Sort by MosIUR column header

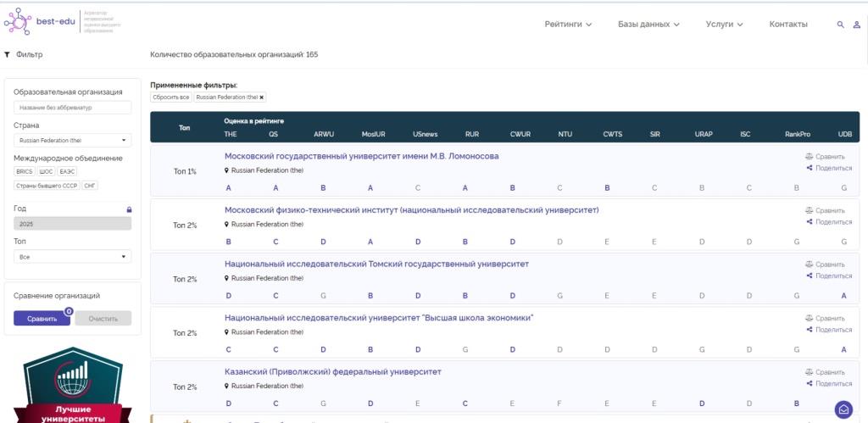[373, 134]
